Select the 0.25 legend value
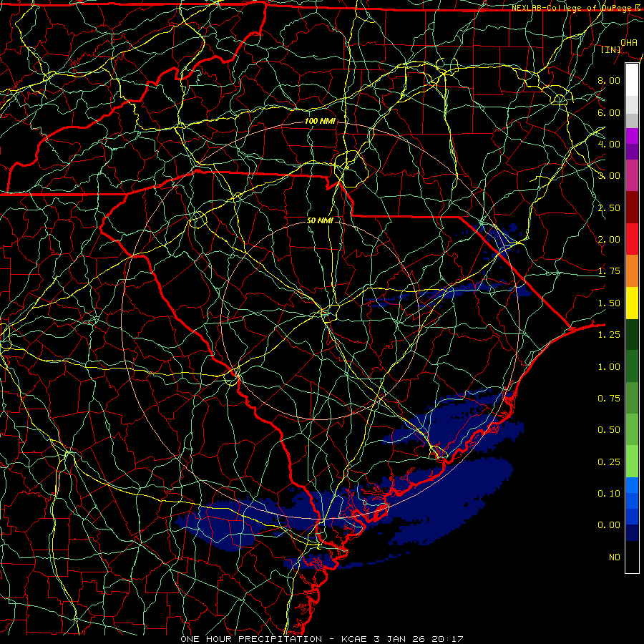644x644 pixels. 609,462
